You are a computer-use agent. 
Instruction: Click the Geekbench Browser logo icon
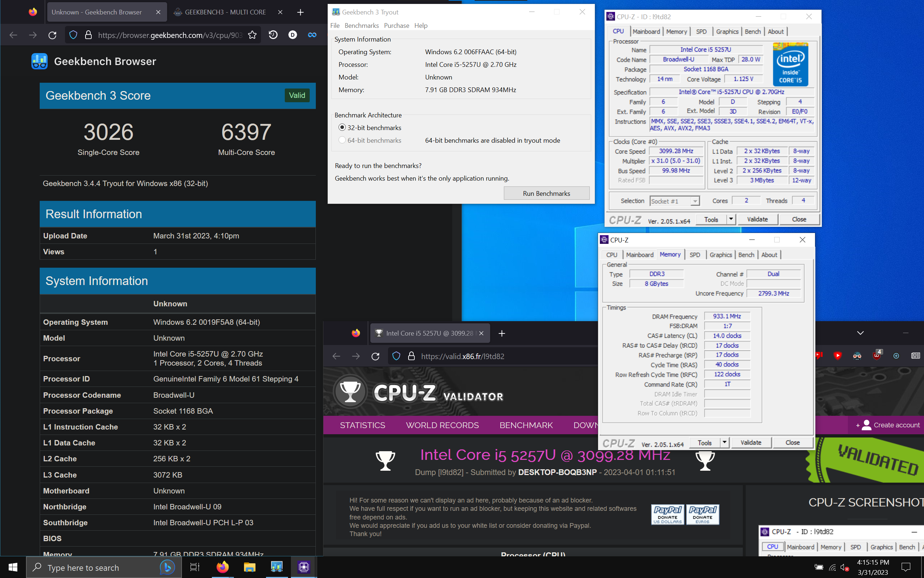pos(39,61)
